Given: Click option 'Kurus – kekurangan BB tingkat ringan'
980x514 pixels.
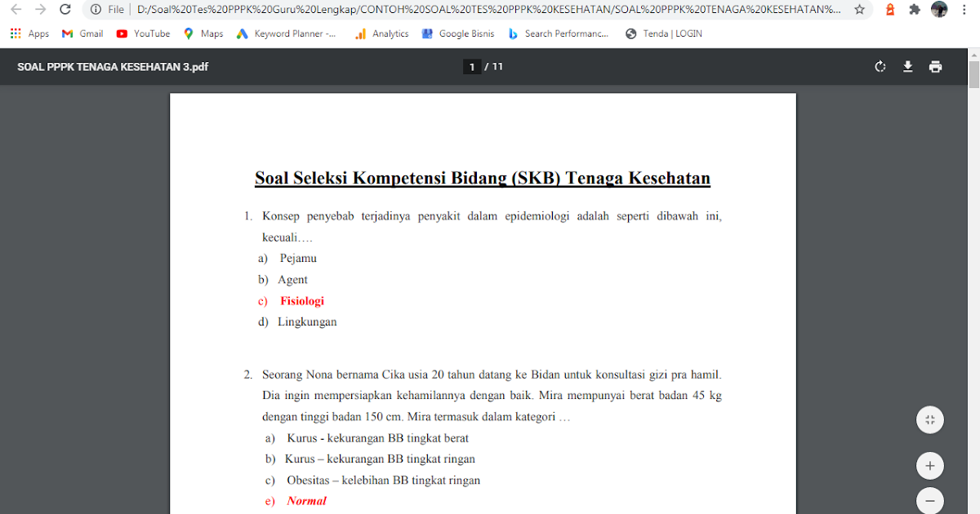Looking at the screenshot, I should coord(380,459).
